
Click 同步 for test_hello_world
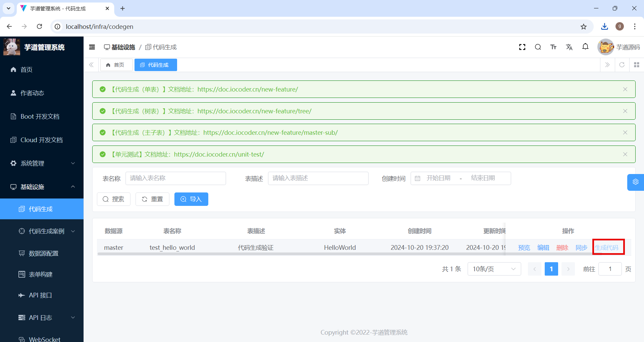point(581,247)
